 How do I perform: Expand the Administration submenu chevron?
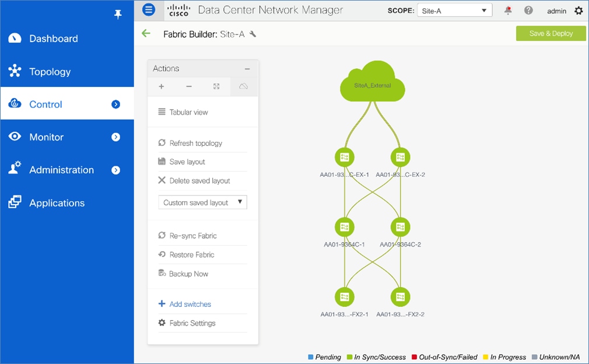click(115, 170)
